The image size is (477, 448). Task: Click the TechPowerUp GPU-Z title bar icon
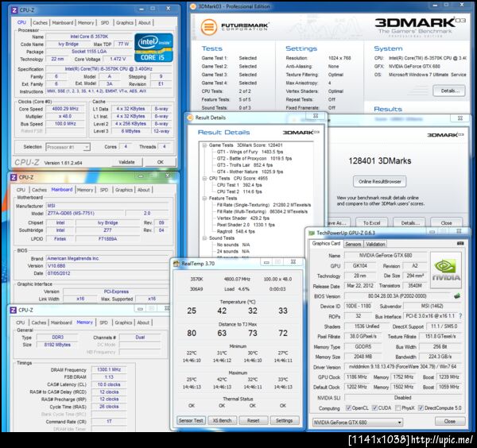coord(312,233)
